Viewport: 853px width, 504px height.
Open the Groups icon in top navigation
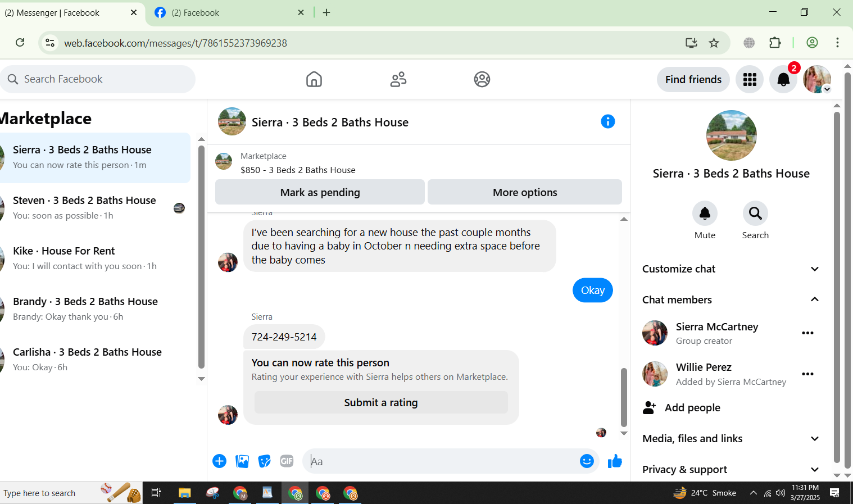tap(482, 79)
